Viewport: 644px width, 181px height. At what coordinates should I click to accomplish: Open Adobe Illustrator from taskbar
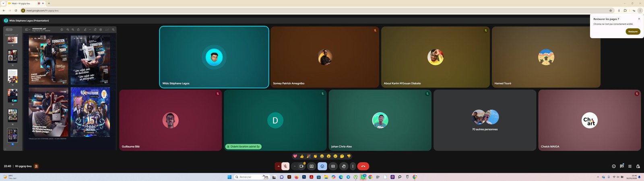289,177
